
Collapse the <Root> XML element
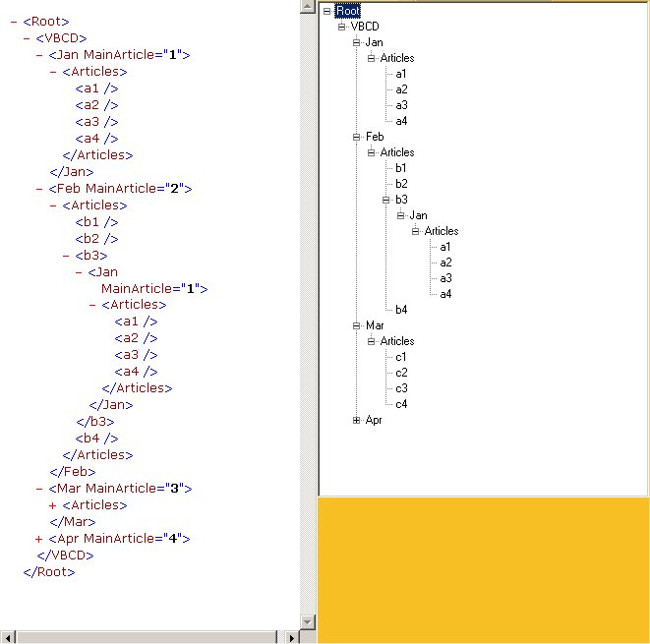coord(14,22)
